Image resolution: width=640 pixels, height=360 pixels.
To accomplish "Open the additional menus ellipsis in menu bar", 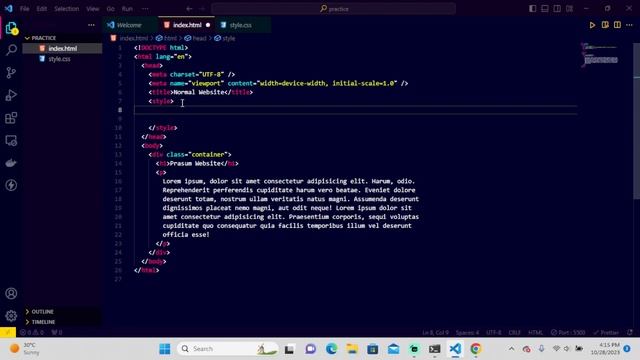I will pyautogui.click(x=145, y=9).
